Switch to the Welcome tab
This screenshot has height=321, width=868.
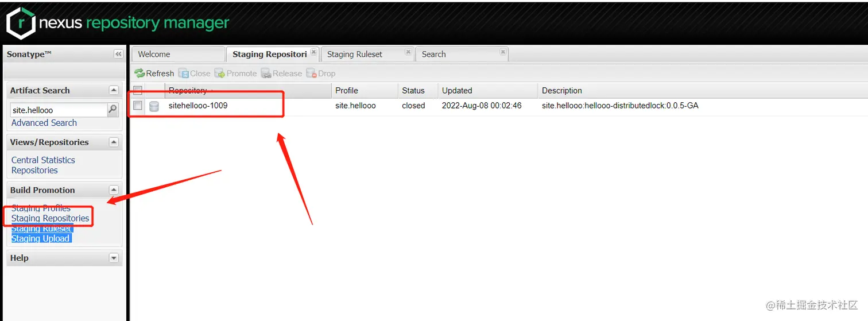[178, 54]
